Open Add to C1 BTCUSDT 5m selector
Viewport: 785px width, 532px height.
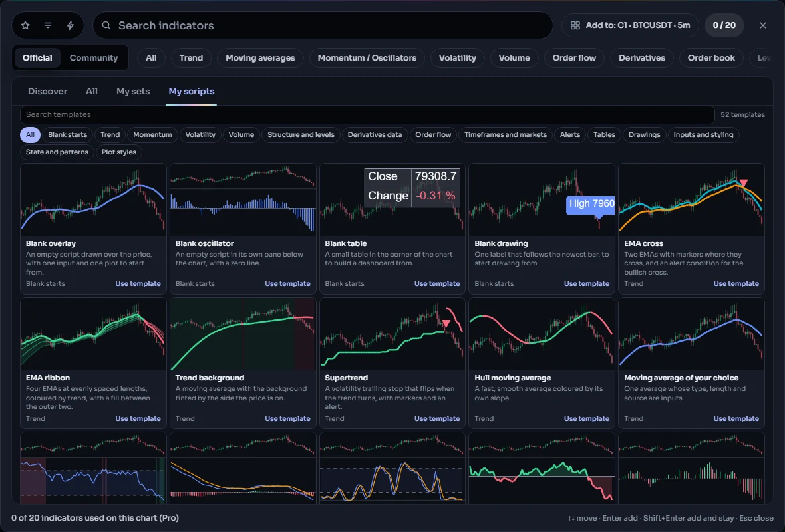[x=630, y=25]
